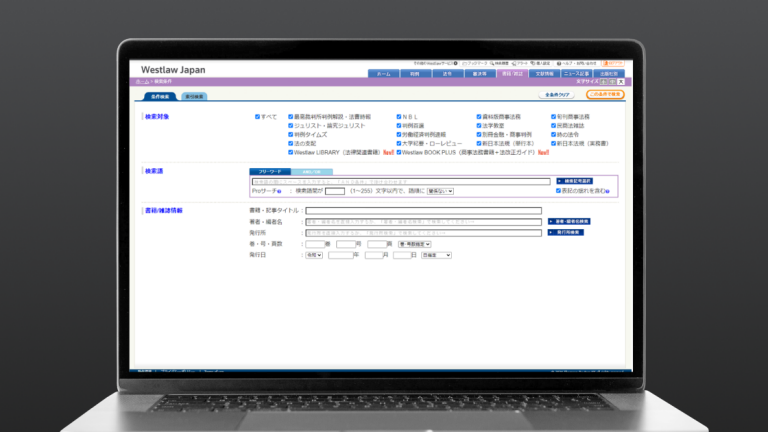Uncheck 労働経済判例速報 checkbox
768x432 pixels.
[399, 134]
